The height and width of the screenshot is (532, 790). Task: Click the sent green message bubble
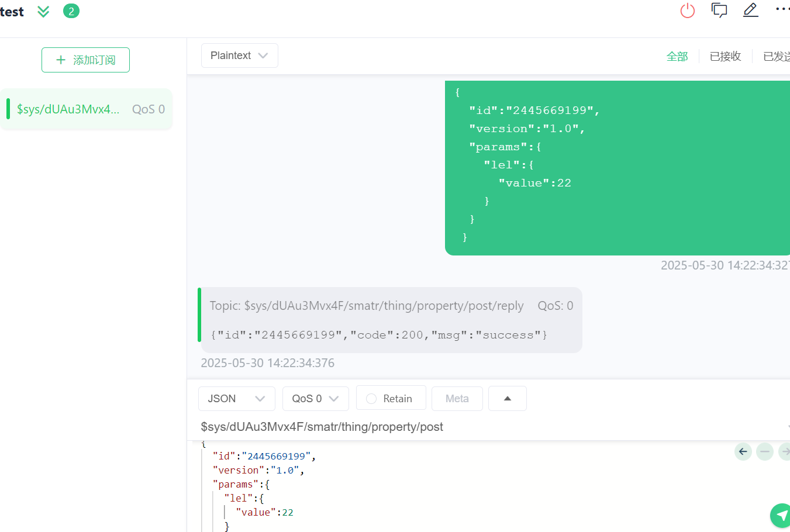[x=617, y=168]
